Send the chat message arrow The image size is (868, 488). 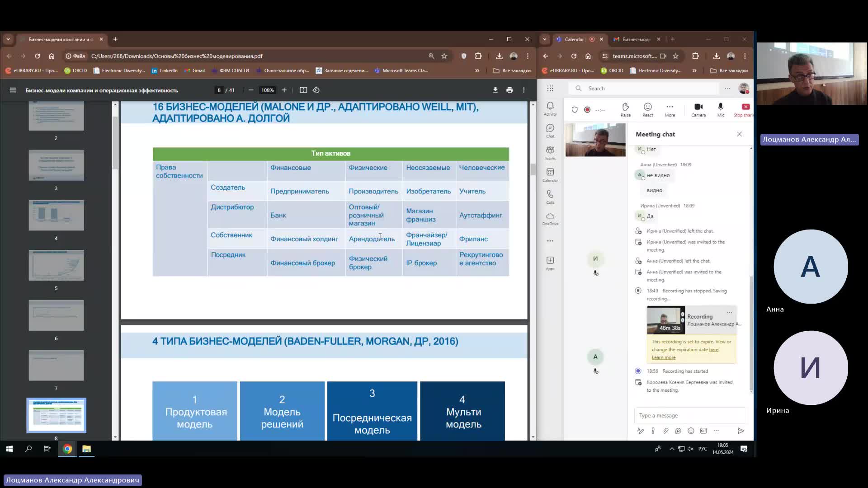click(741, 431)
